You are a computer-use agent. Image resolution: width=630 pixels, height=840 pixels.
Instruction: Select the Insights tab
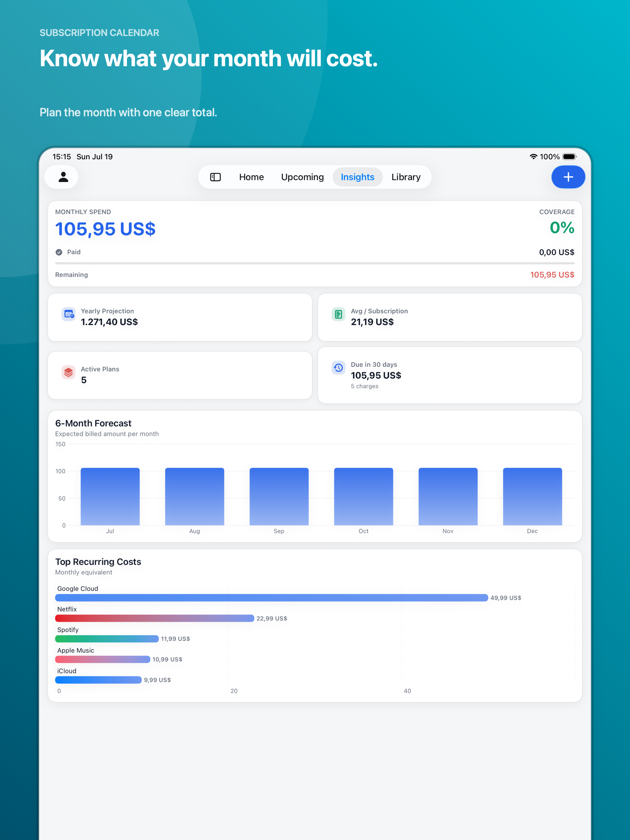click(x=357, y=177)
